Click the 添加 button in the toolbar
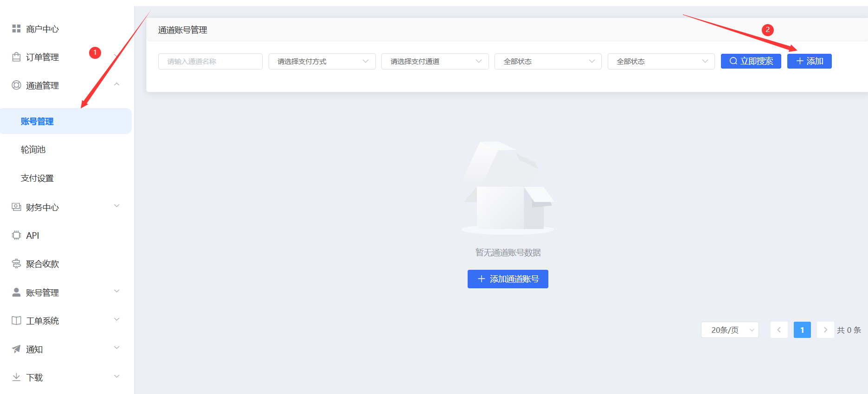Image resolution: width=868 pixels, height=394 pixels. [x=810, y=61]
